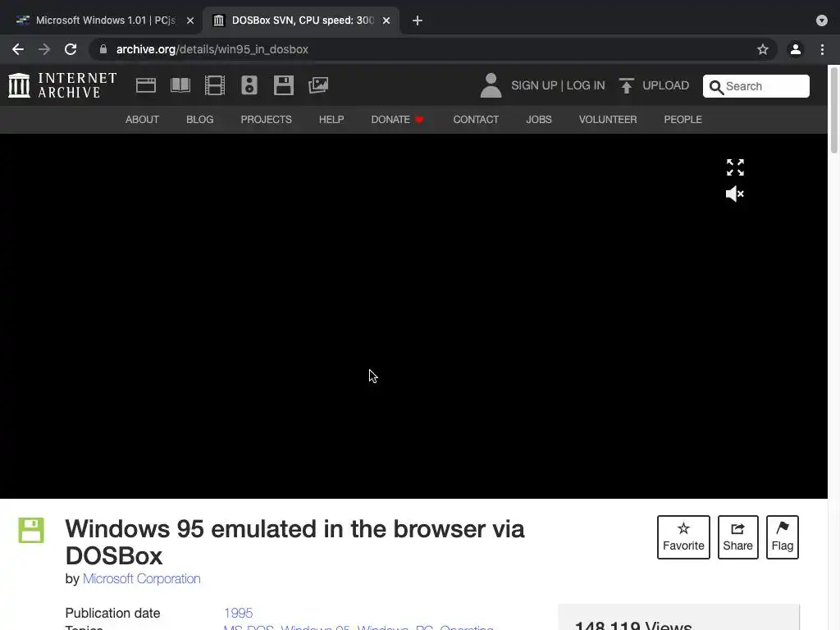840x630 pixels.
Task: Open the Chrome three-dot menu
Action: 822,49
